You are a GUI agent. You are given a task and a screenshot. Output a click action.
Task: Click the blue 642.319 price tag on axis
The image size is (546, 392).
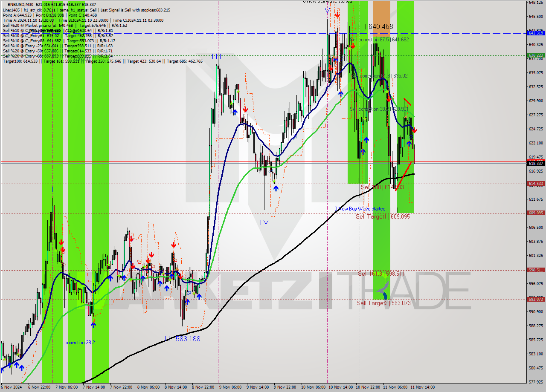point(536,33)
